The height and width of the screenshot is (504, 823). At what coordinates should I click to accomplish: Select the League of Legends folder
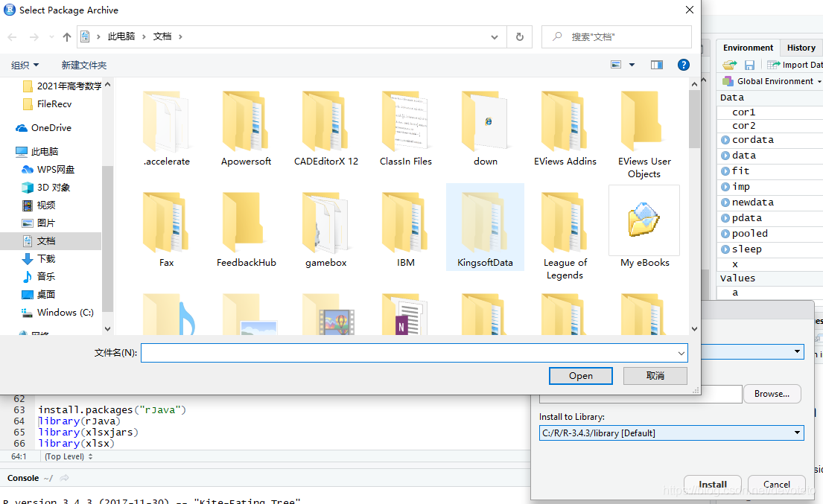point(565,236)
